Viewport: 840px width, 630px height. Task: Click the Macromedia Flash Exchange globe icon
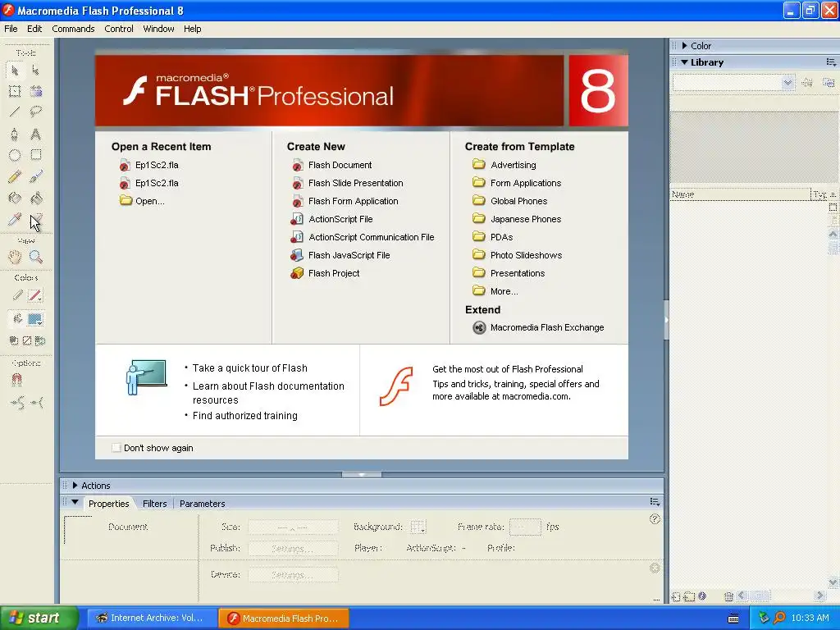click(x=479, y=328)
